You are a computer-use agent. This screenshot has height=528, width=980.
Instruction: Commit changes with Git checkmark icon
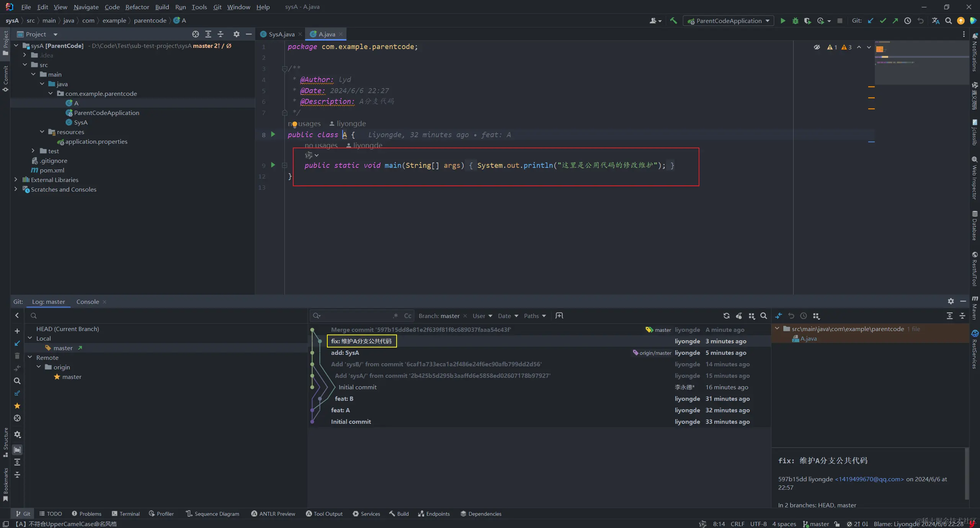[883, 21]
